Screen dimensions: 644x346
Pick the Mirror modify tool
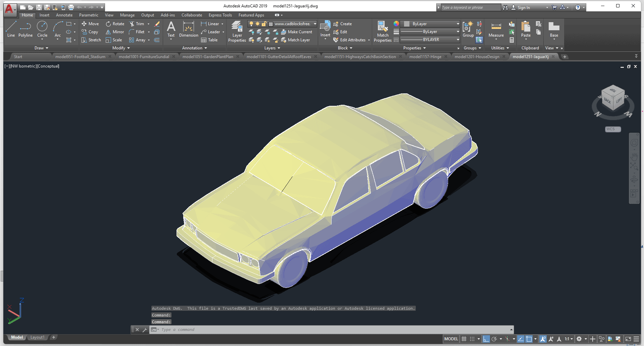(115, 32)
